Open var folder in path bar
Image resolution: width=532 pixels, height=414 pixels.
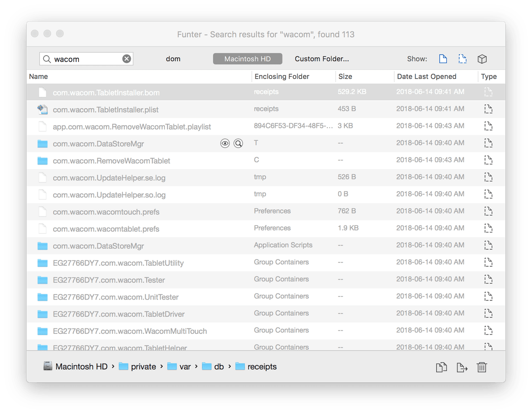(x=185, y=367)
